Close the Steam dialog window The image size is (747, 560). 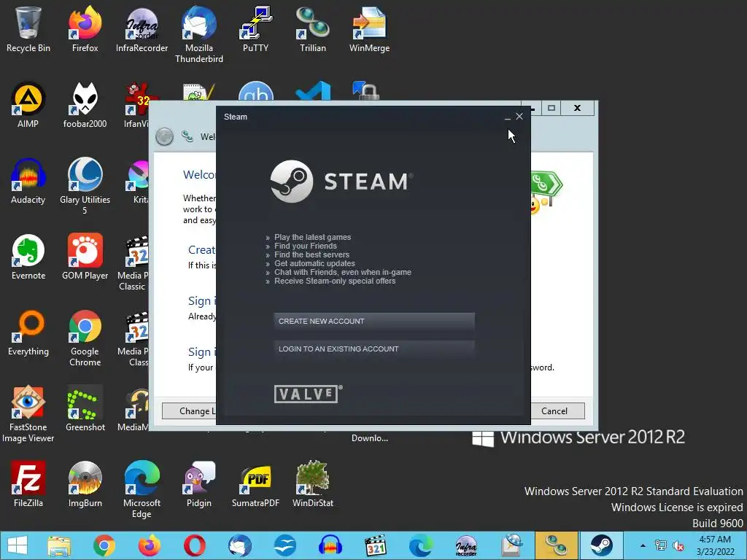coord(519,116)
